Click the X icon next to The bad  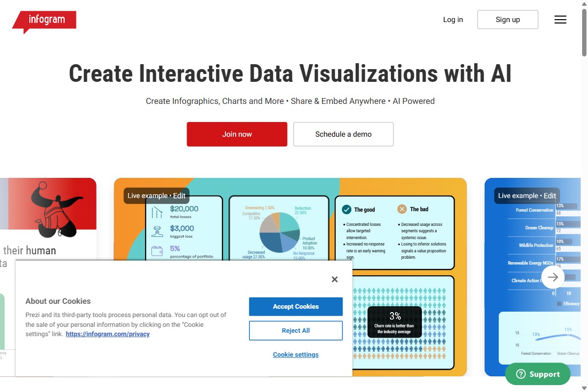402,209
